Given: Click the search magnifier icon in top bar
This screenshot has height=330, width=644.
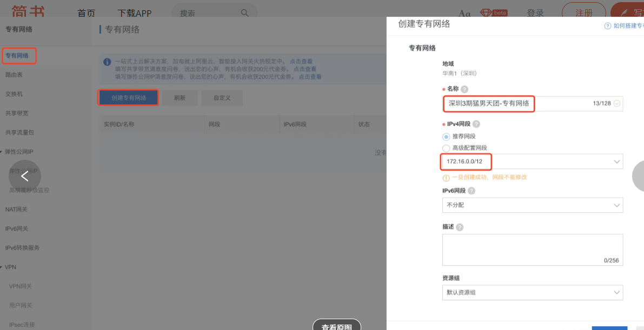Looking at the screenshot, I should tap(244, 13).
